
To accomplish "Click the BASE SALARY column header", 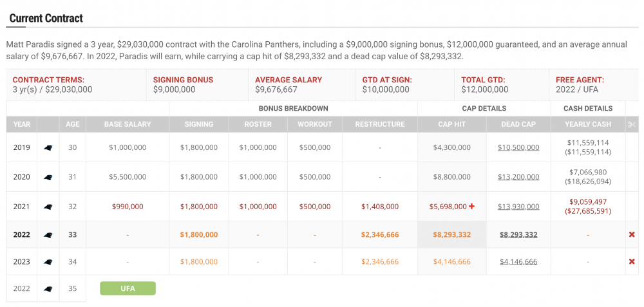I will point(128,124).
